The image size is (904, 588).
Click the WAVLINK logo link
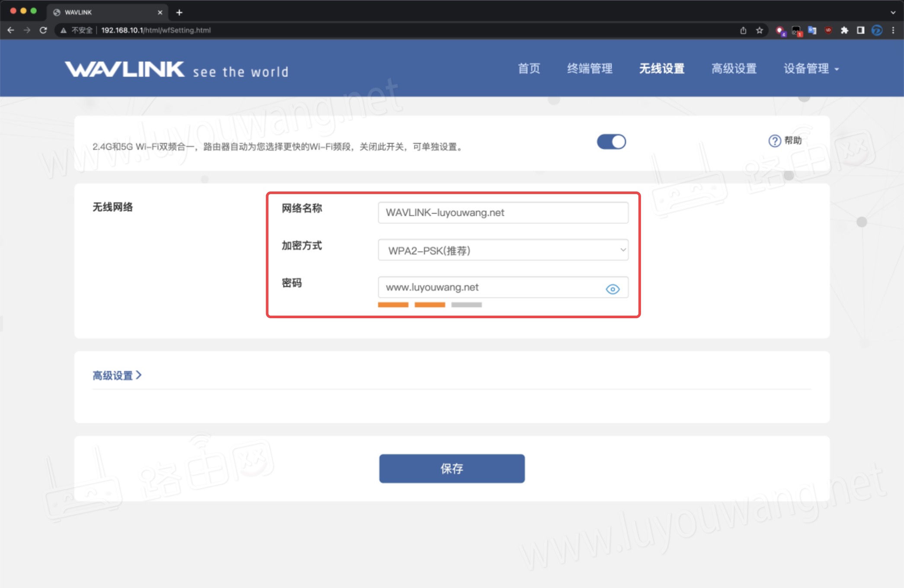[x=125, y=68]
